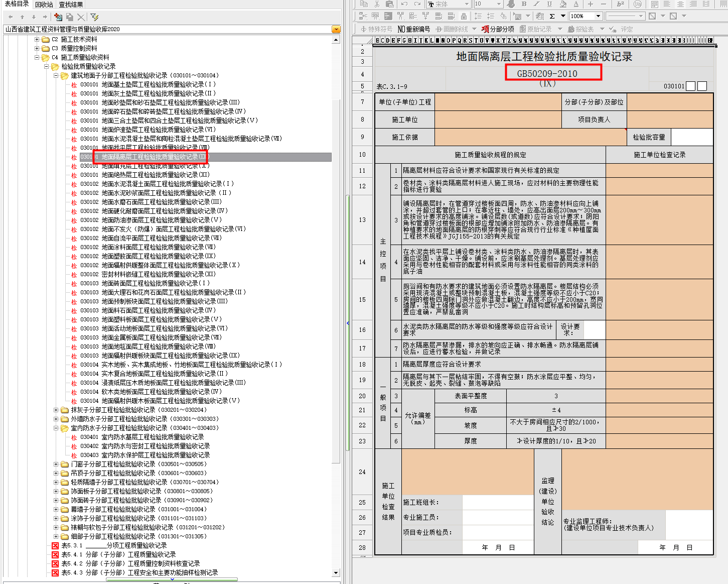728x584 pixels.
Task: Tick the first box after 030101
Action: 690,86
